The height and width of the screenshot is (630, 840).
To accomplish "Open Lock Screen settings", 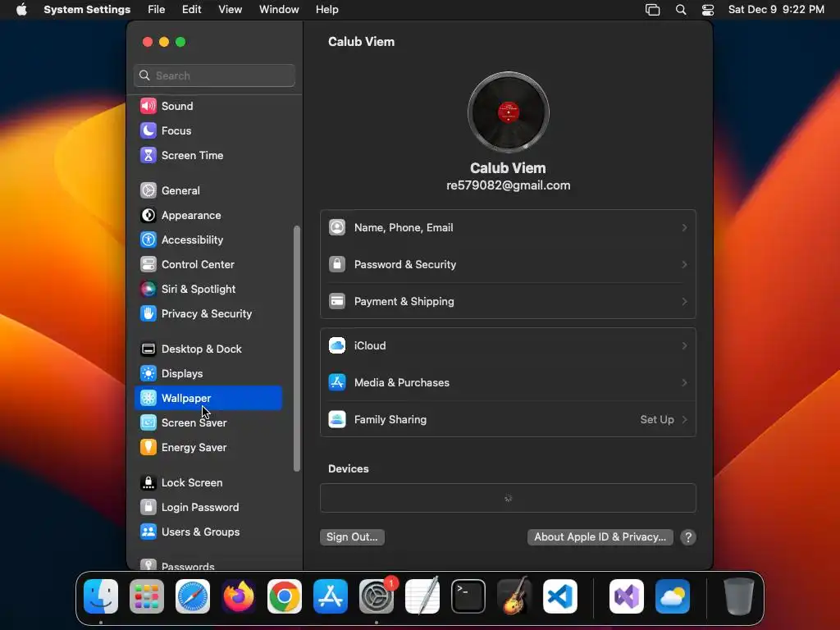I will [208, 482].
